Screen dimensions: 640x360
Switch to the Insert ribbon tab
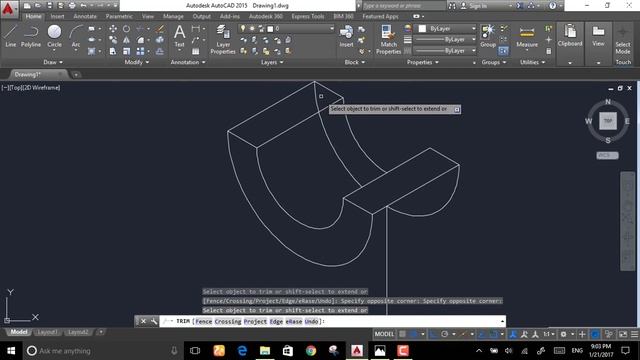[57, 16]
